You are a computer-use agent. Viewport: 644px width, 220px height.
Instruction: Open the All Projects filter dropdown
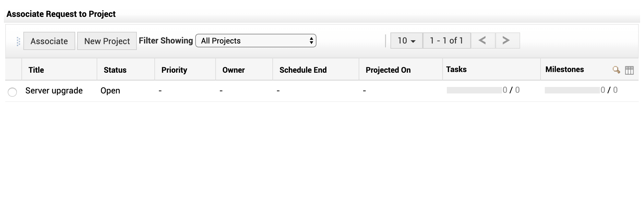[x=256, y=41]
